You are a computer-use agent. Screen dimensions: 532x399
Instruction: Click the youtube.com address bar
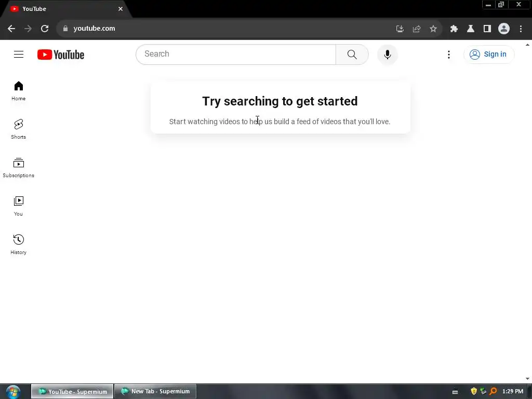(x=228, y=29)
